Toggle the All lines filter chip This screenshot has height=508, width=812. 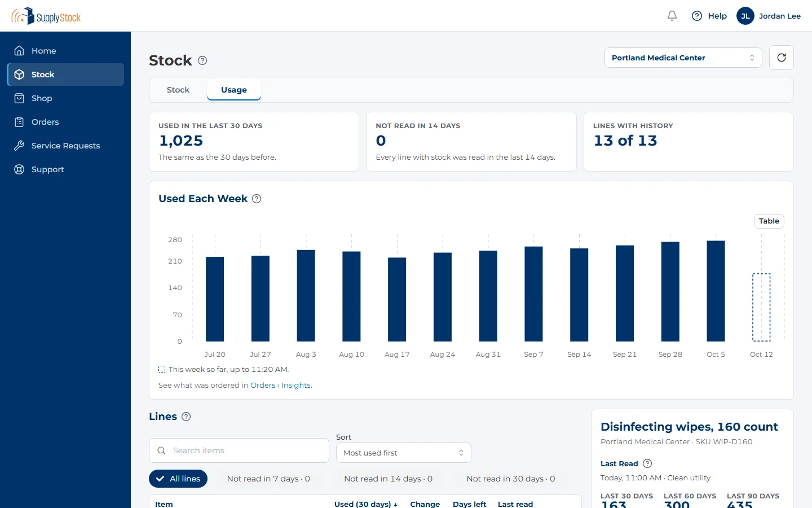[178, 479]
